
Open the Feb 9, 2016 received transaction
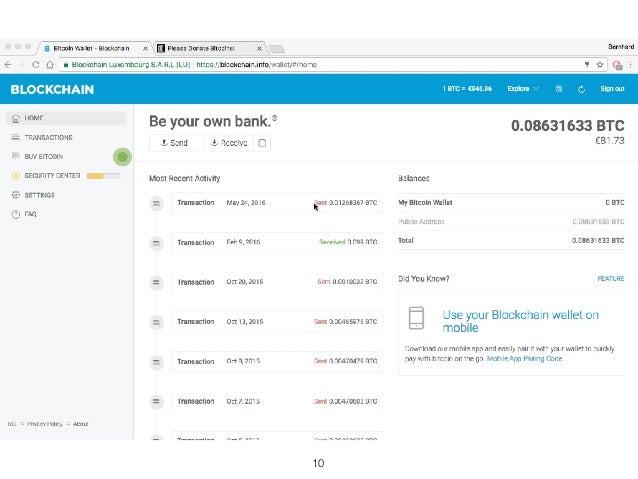point(277,242)
